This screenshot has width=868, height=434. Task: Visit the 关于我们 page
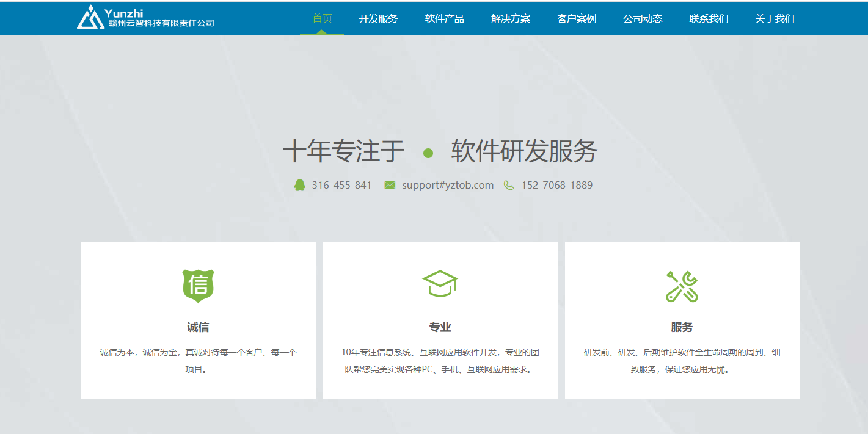point(775,18)
